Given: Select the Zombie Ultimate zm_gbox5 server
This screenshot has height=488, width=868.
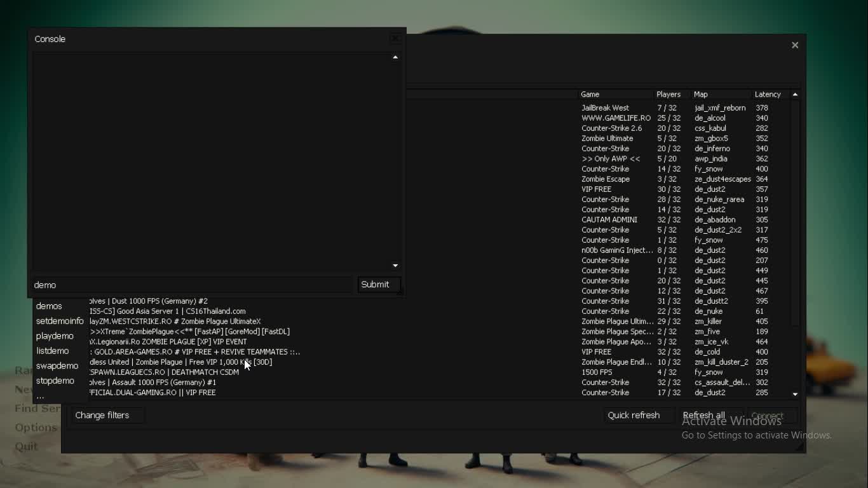Looking at the screenshot, I should point(598,139).
